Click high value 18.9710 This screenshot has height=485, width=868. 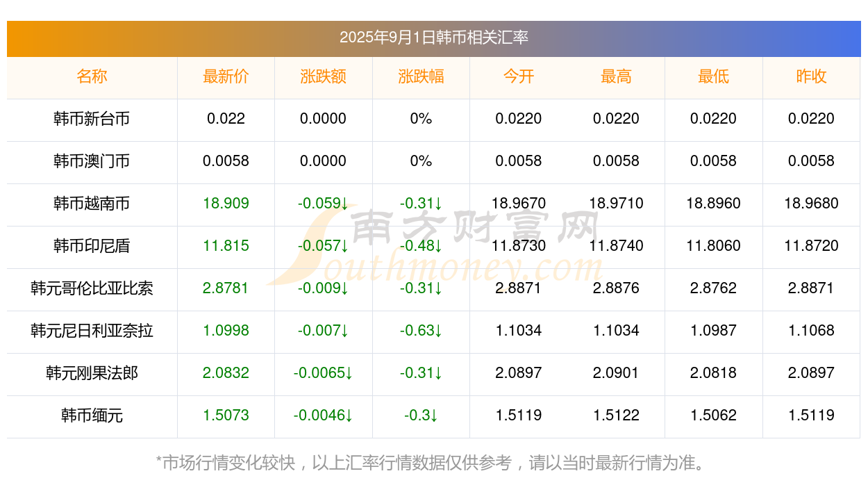pyautogui.click(x=616, y=204)
